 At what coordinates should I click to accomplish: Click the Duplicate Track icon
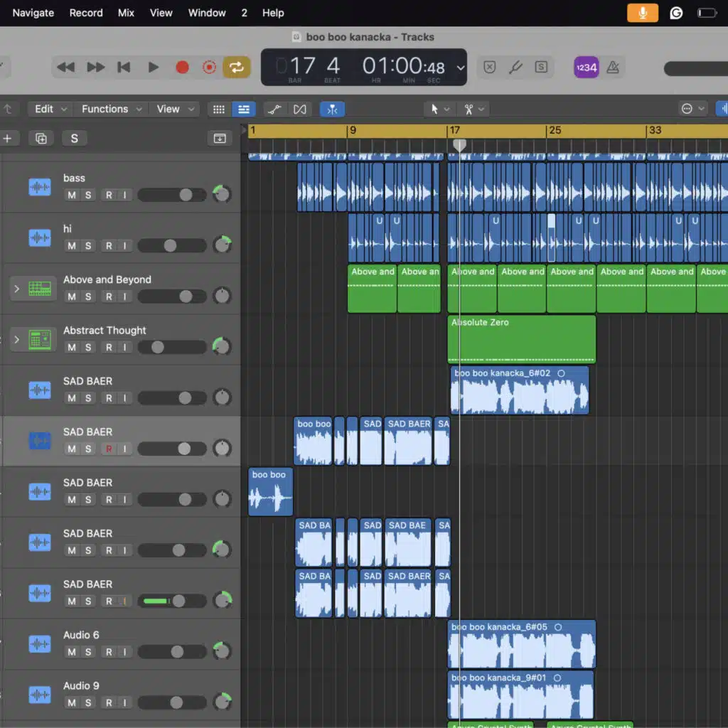click(x=41, y=139)
